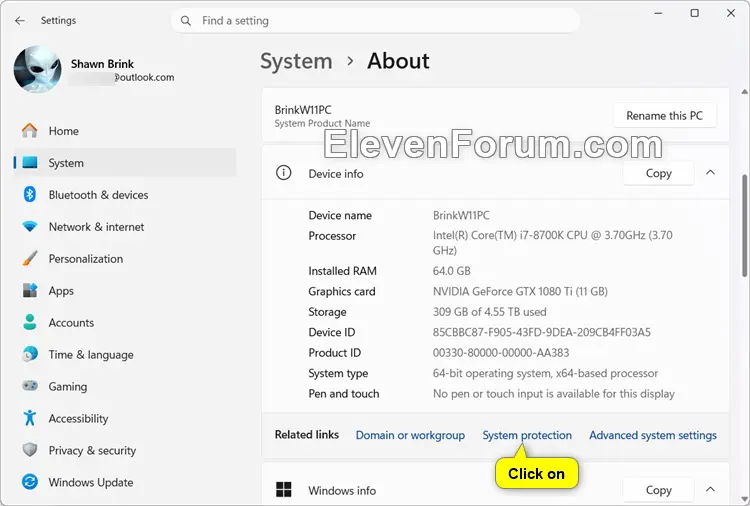The height and width of the screenshot is (506, 750).
Task: Click System in the breadcrumb
Action: (x=296, y=61)
